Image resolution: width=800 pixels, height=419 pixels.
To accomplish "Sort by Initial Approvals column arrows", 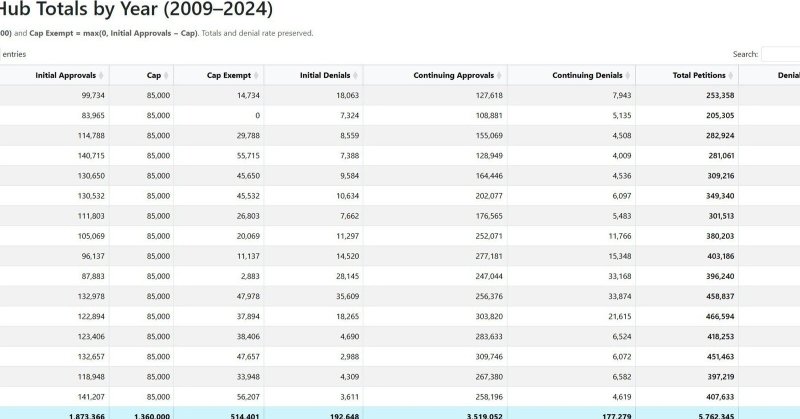I will (x=101, y=76).
